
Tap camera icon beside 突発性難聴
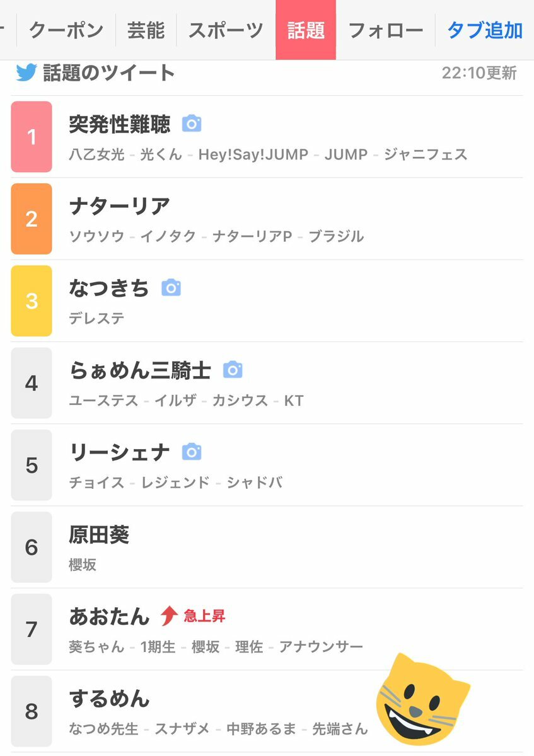[x=192, y=123]
